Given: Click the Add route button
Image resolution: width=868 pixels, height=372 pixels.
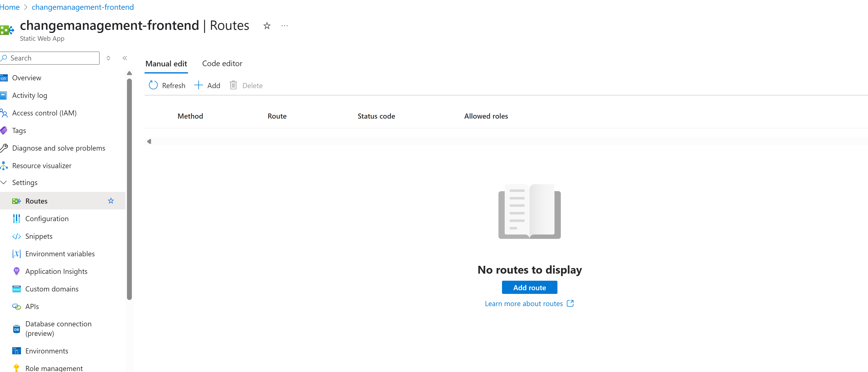Looking at the screenshot, I should (x=529, y=288).
